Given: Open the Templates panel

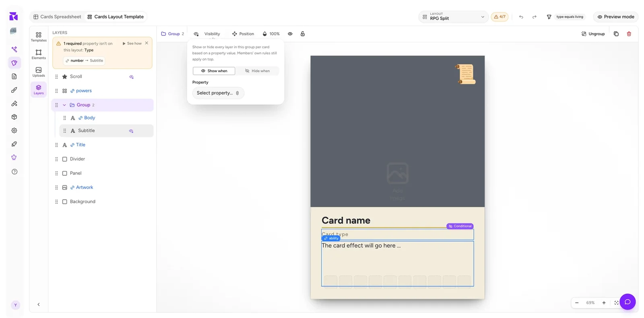Looking at the screenshot, I should click(39, 37).
